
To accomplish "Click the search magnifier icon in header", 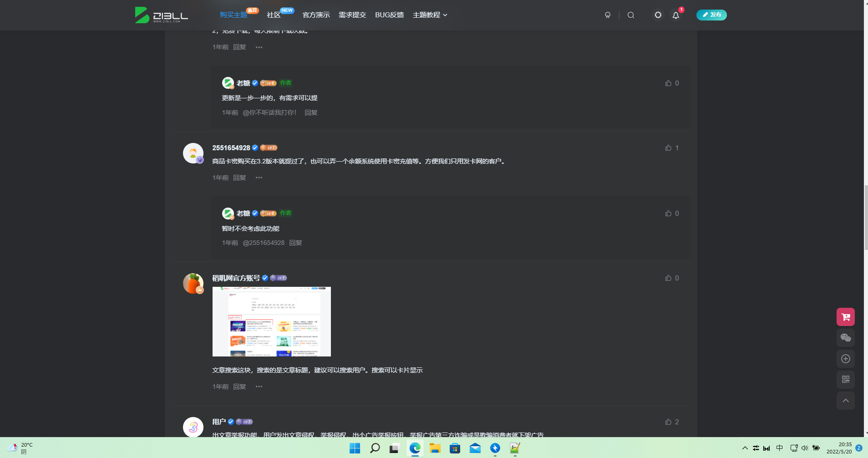I will tap(630, 15).
